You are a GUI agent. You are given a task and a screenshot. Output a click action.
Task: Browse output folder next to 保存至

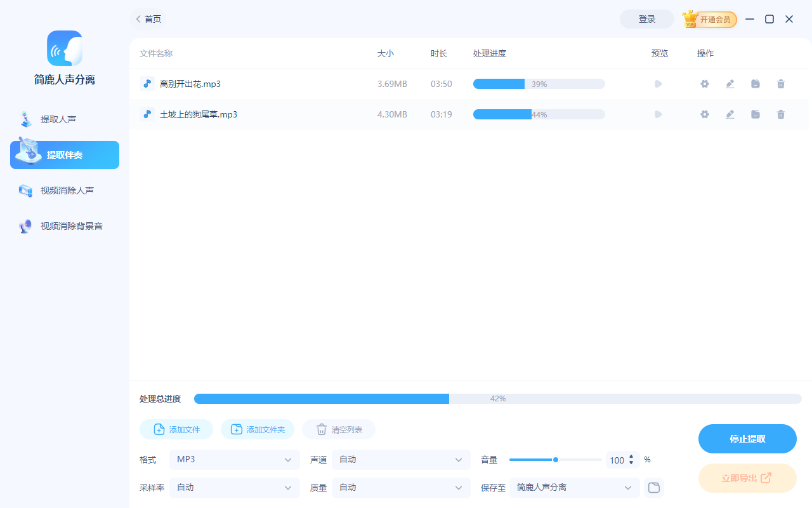point(654,487)
